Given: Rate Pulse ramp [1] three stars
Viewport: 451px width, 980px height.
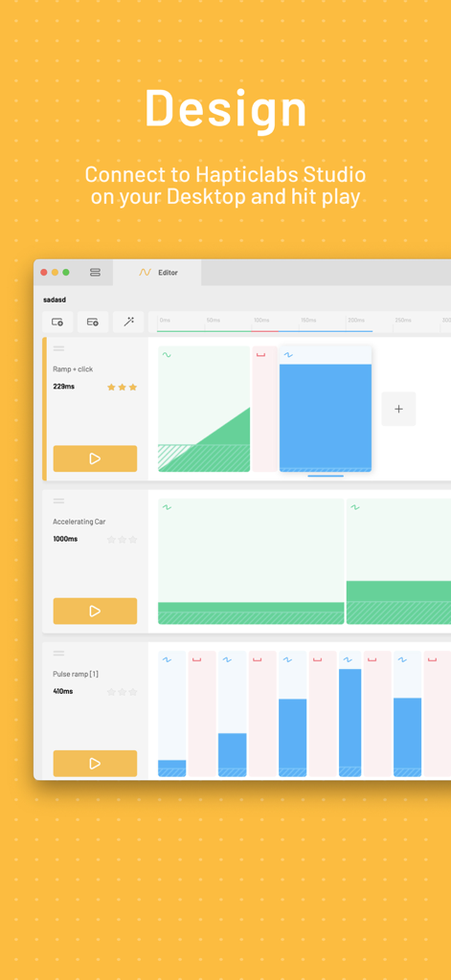Looking at the screenshot, I should [x=132, y=692].
